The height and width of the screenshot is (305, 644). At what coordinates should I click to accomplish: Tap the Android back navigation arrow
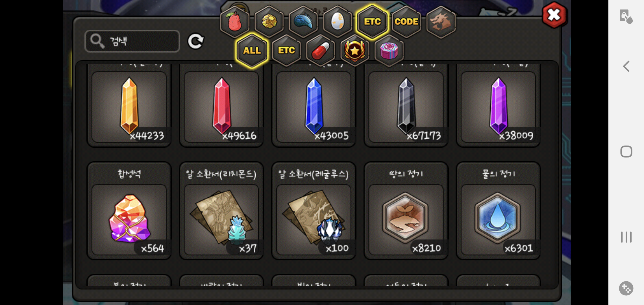626,66
